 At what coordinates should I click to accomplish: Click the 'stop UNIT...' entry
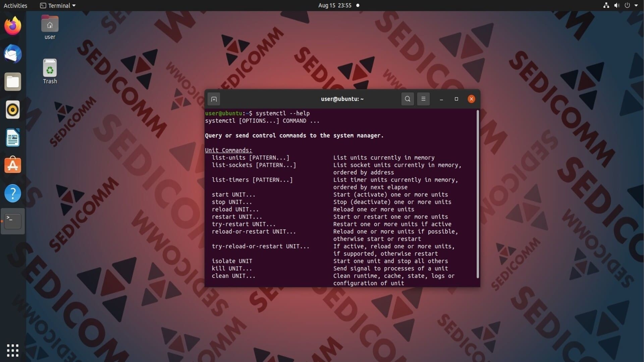[x=232, y=202]
